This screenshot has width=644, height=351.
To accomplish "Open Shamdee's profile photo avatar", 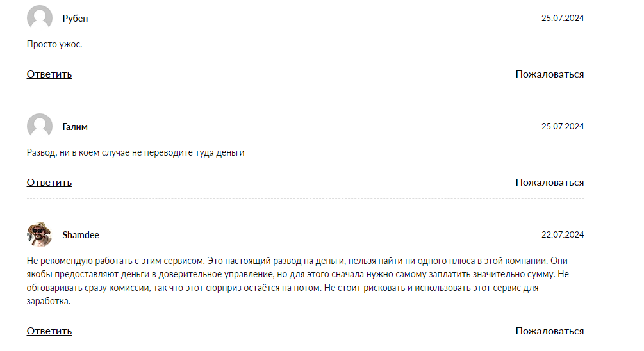I will pyautogui.click(x=40, y=234).
